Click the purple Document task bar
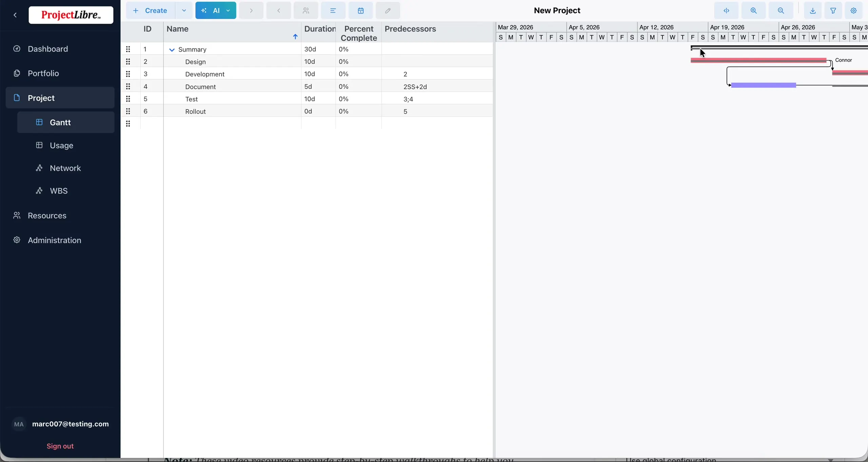The width and height of the screenshot is (868, 462). 764,85
